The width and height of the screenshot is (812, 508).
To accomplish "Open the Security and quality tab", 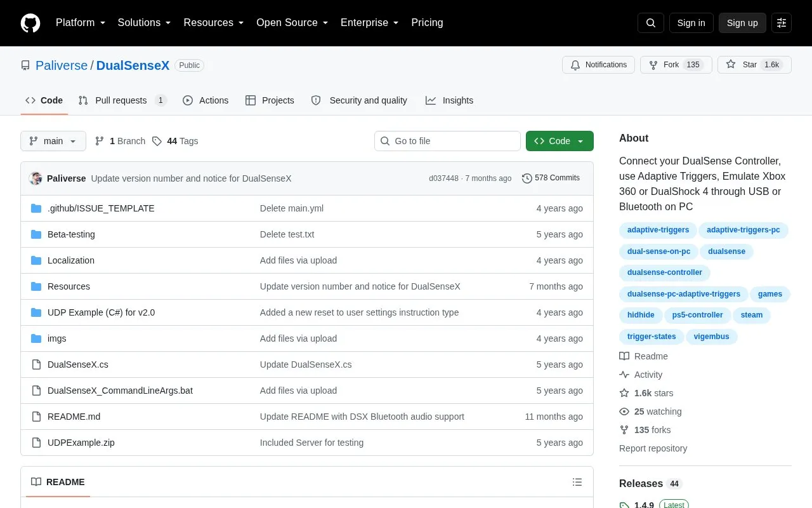I will (359, 100).
